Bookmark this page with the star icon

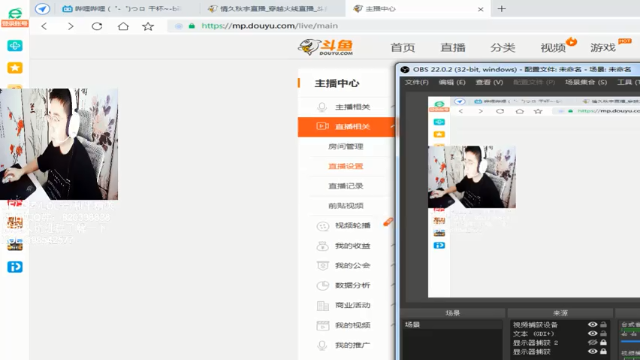click(148, 27)
